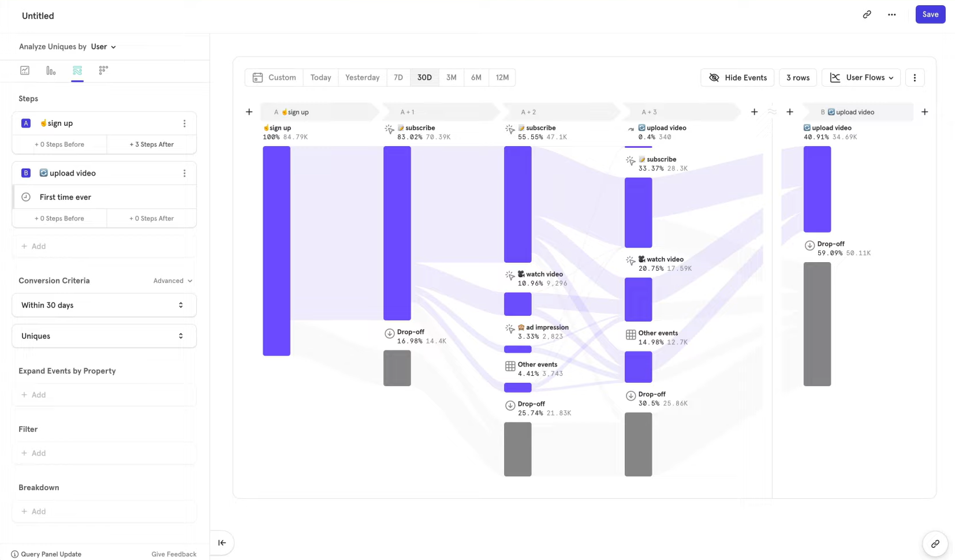
Task: Open the User Flows view dropdown
Action: 861,78
